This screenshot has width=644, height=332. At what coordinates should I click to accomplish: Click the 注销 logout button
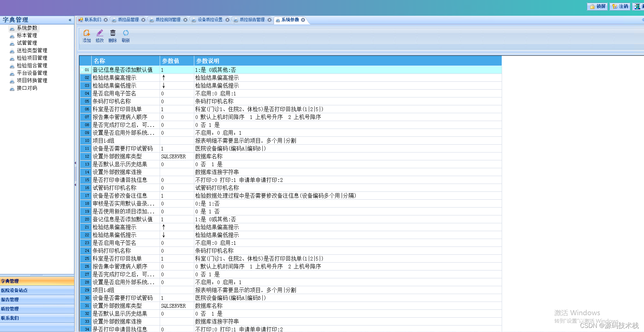pos(620,6)
